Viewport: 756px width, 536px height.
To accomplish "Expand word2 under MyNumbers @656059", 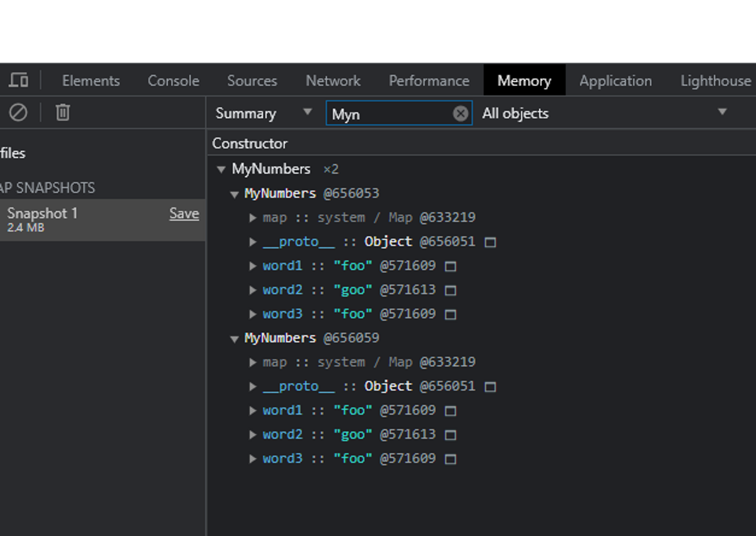I will click(x=253, y=435).
